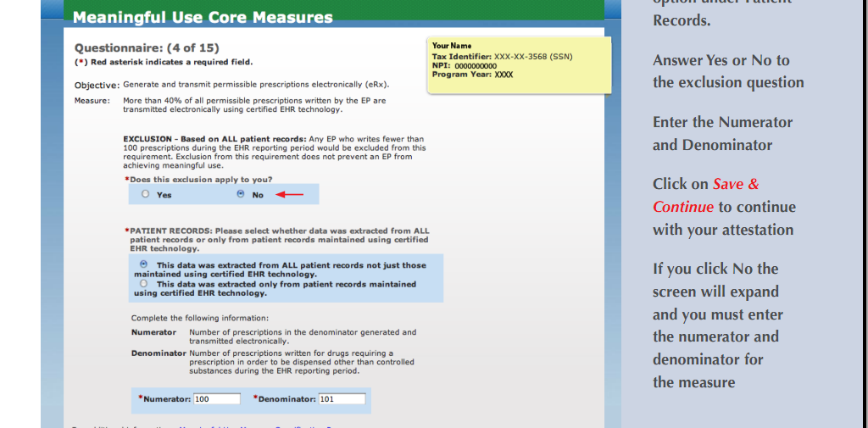Click the yellow Your Name info note
This screenshot has height=428, width=868.
[519, 64]
